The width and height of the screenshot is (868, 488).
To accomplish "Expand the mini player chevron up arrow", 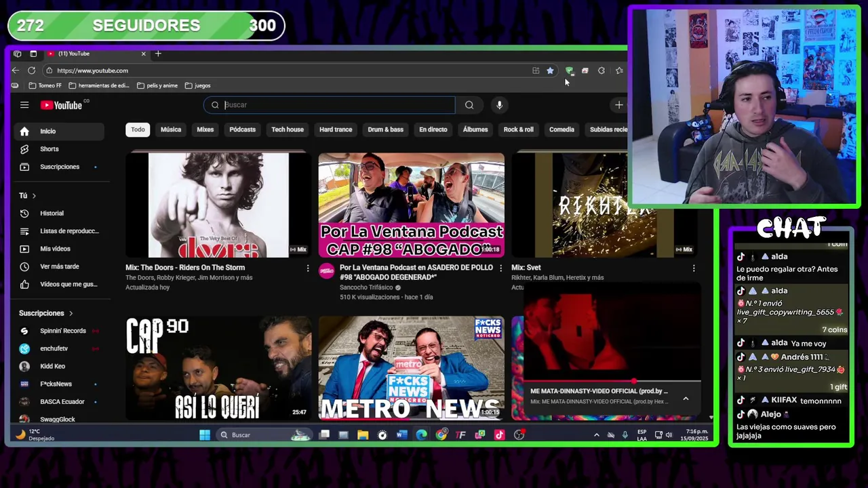I will (686, 399).
